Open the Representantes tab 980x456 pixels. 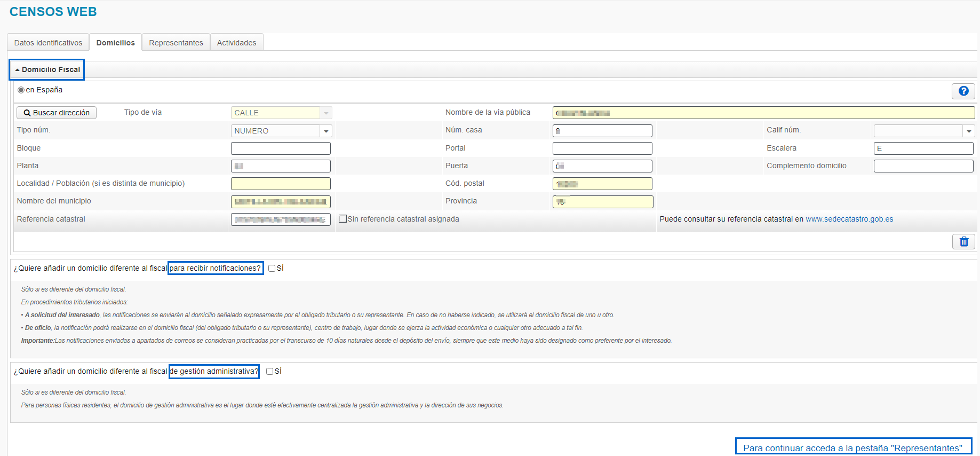point(176,43)
